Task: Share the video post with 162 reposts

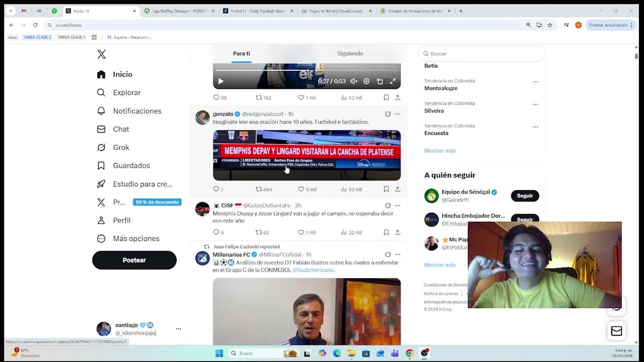Action: coord(397,98)
